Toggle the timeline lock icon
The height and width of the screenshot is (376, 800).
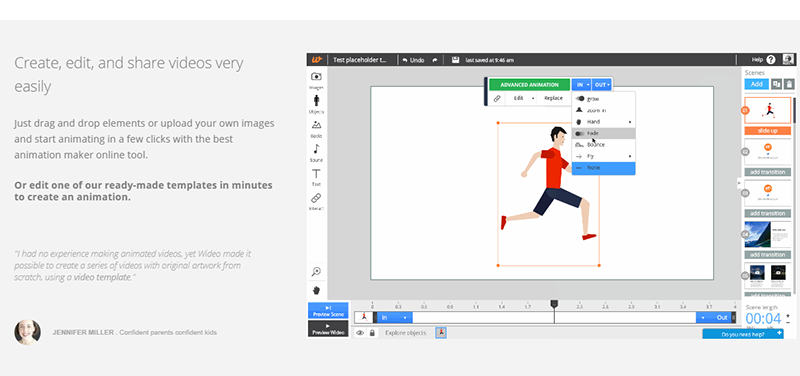click(x=372, y=333)
